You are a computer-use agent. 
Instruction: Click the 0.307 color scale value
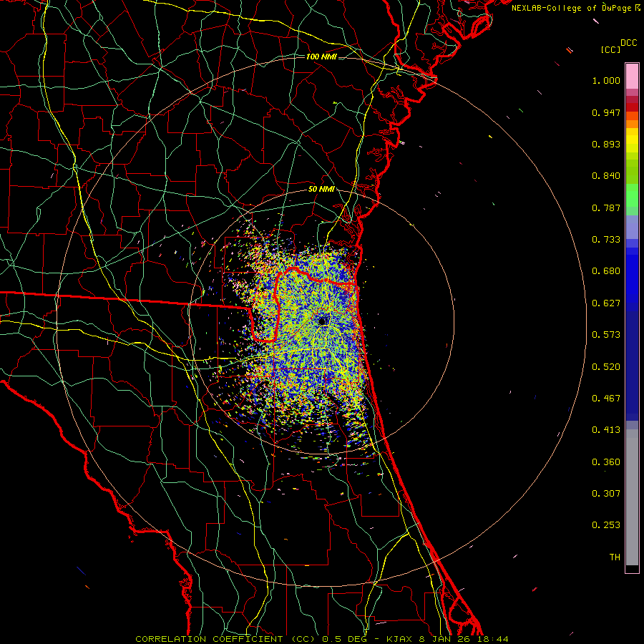tap(606, 494)
